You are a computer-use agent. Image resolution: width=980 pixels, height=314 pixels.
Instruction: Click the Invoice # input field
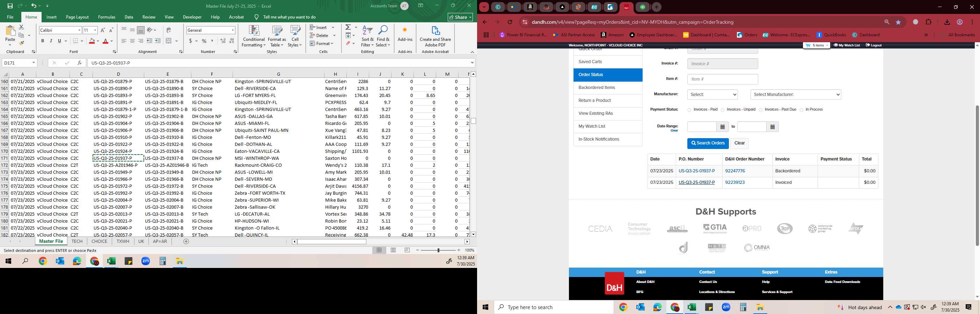click(723, 64)
